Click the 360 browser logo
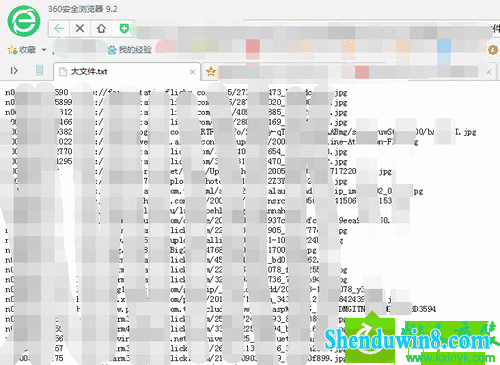This screenshot has width=500, height=365. click(24, 21)
